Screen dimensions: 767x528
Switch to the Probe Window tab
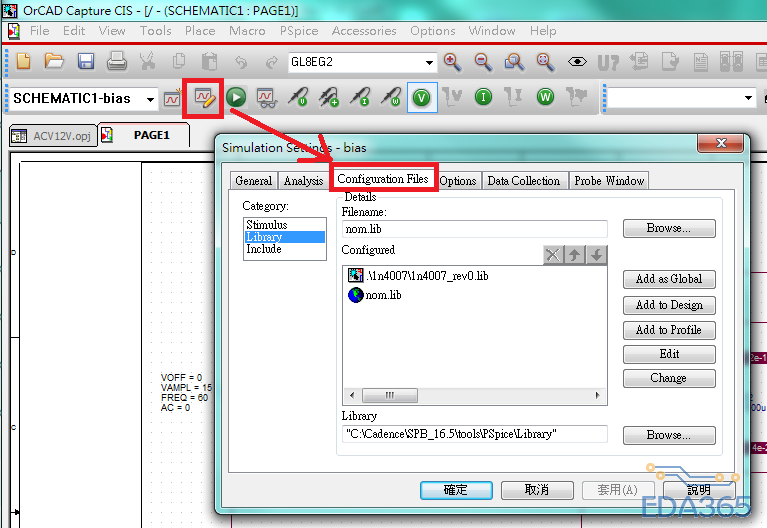(x=609, y=181)
